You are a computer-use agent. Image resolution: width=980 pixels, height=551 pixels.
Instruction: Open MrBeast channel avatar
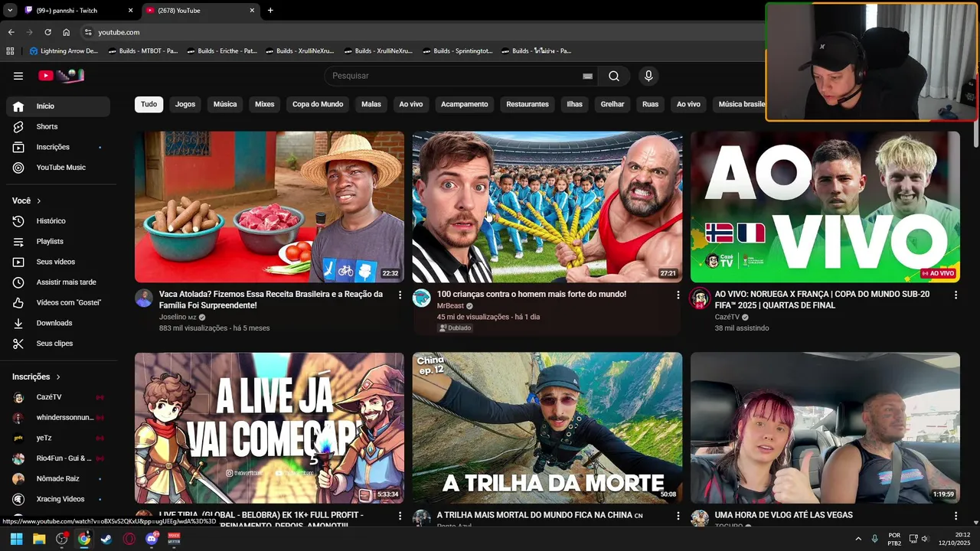[422, 298]
